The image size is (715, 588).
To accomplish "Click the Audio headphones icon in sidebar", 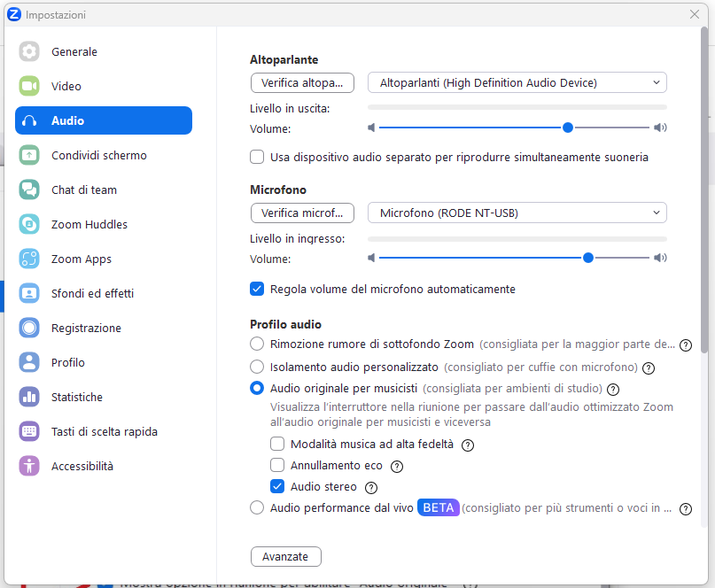I will click(29, 120).
